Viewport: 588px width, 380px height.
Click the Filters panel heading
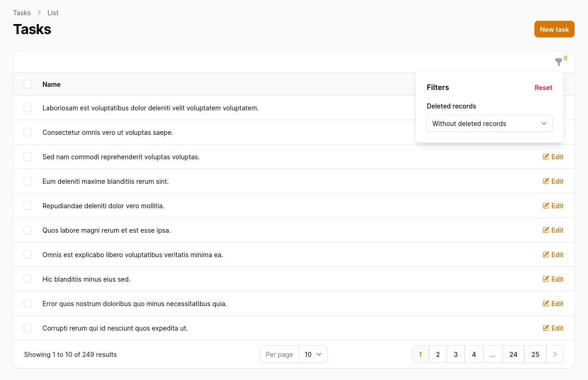pos(438,87)
